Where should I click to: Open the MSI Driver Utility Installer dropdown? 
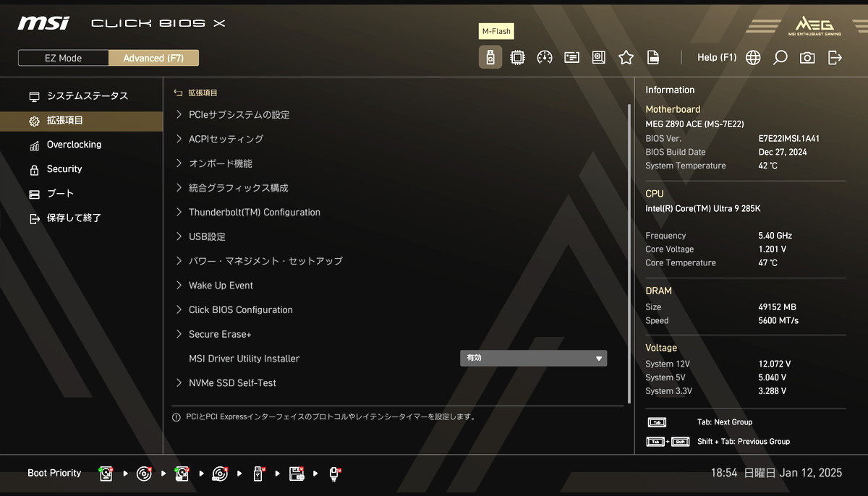[534, 359]
